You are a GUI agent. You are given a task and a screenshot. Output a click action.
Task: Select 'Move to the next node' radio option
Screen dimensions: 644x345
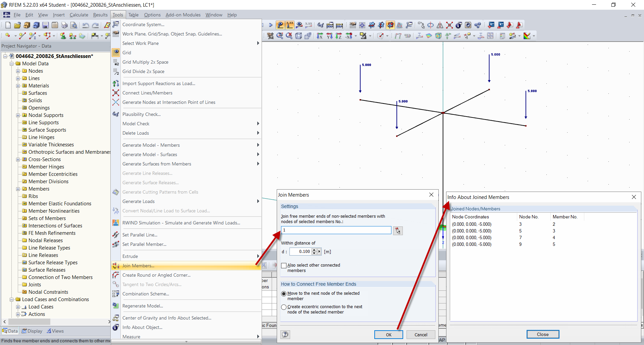[284, 294]
